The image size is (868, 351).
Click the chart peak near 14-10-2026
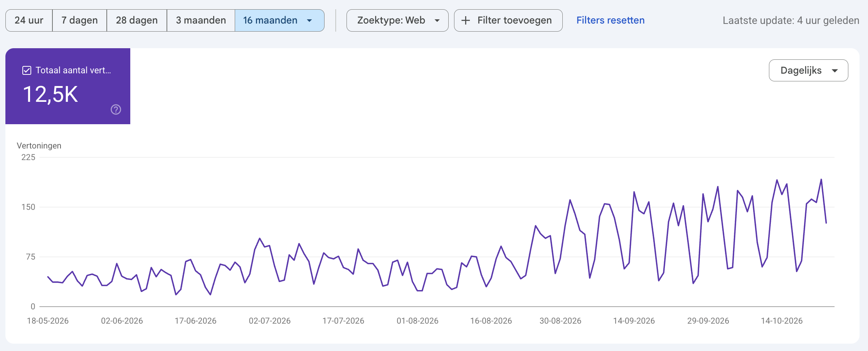click(777, 180)
